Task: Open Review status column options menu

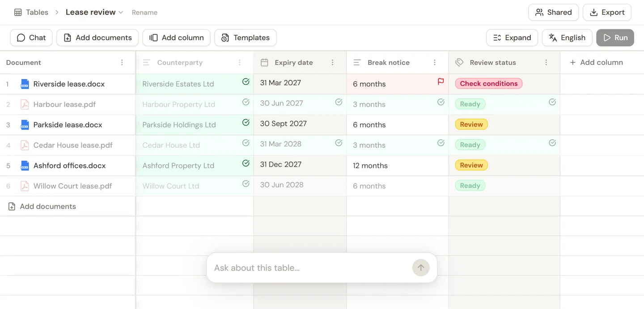Action: click(x=546, y=63)
